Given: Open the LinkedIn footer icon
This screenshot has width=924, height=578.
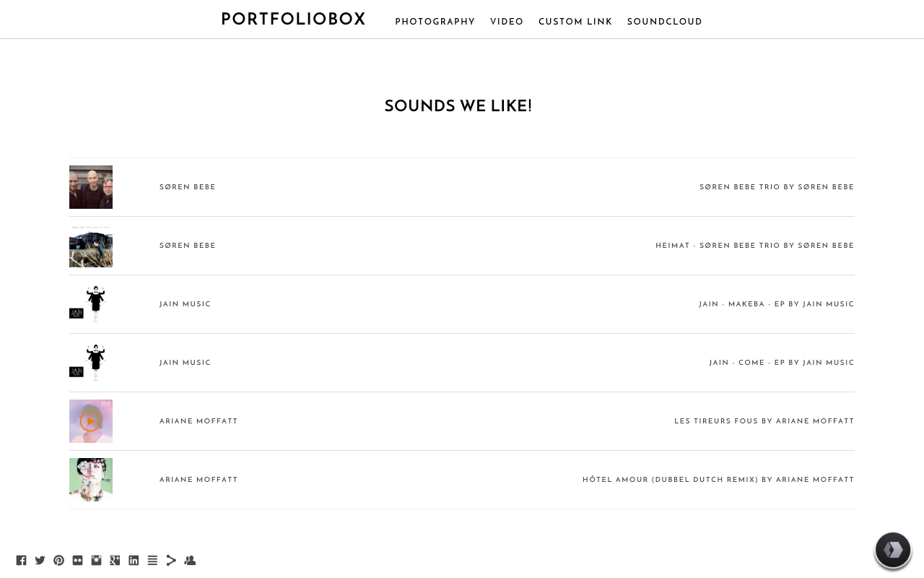Looking at the screenshot, I should click(134, 561).
